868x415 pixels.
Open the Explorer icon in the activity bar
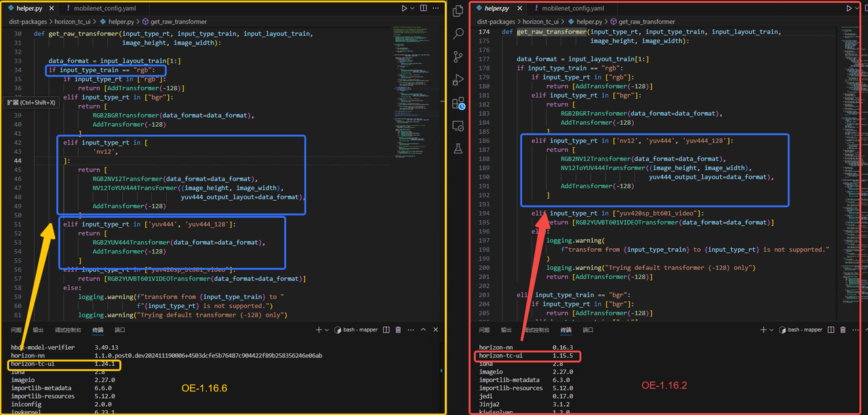pyautogui.click(x=458, y=10)
